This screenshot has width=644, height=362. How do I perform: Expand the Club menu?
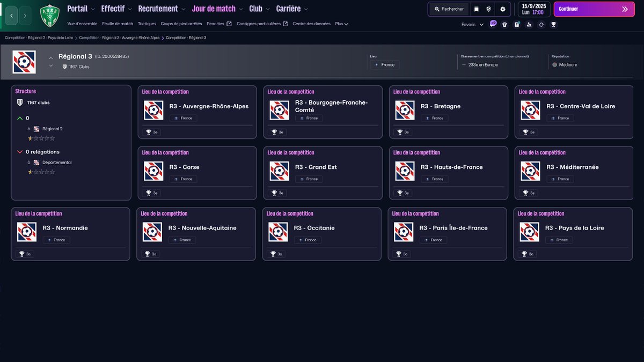coord(260,9)
